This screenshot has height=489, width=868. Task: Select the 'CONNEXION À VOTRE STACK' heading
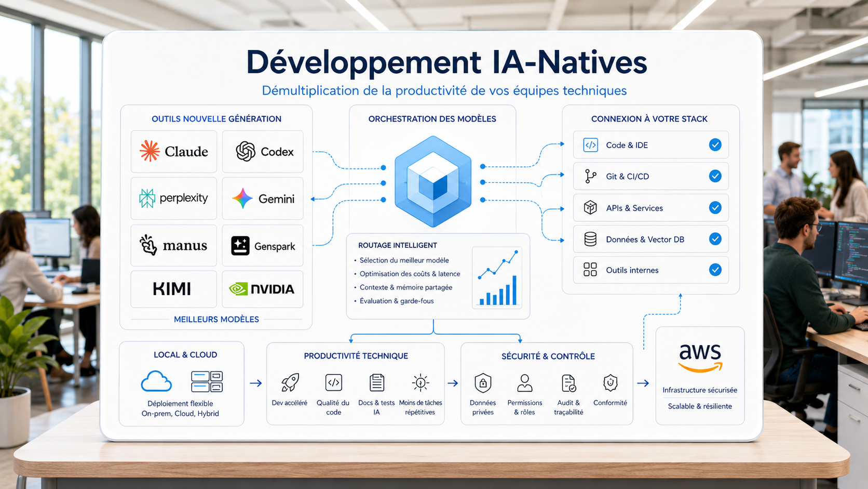[649, 119]
